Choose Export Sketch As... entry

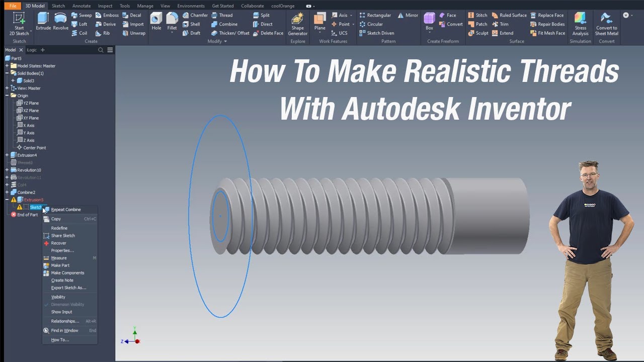pyautogui.click(x=68, y=288)
